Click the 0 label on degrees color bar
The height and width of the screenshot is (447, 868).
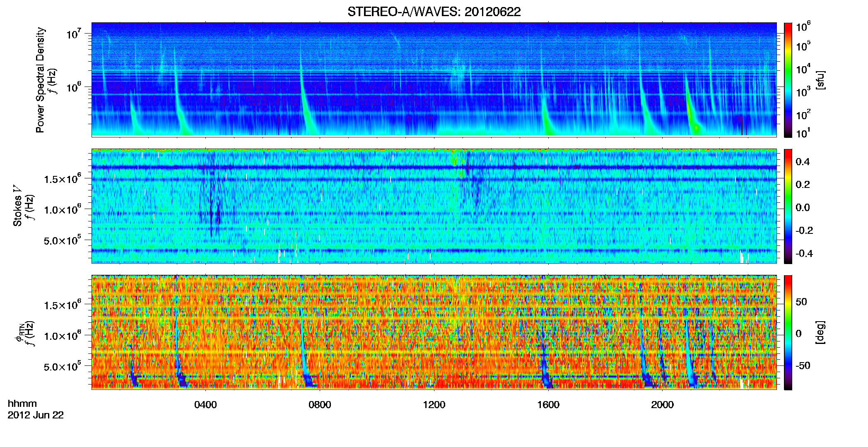pos(798,334)
